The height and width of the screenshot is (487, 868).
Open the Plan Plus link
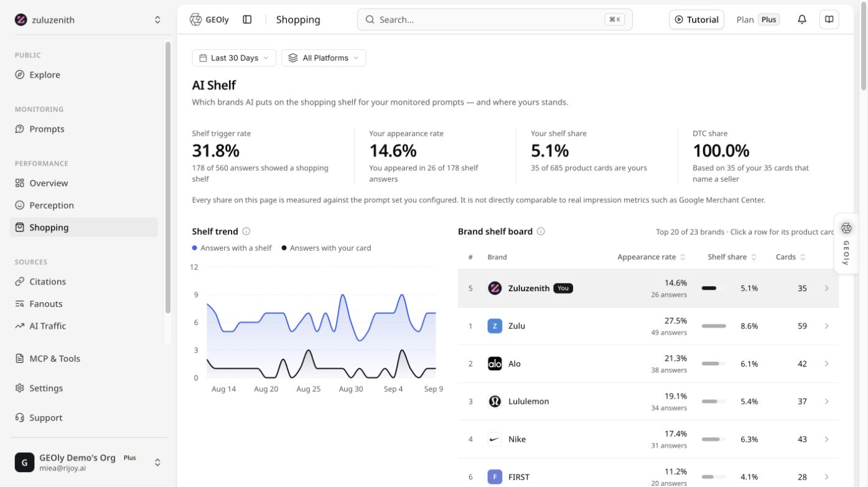point(757,19)
